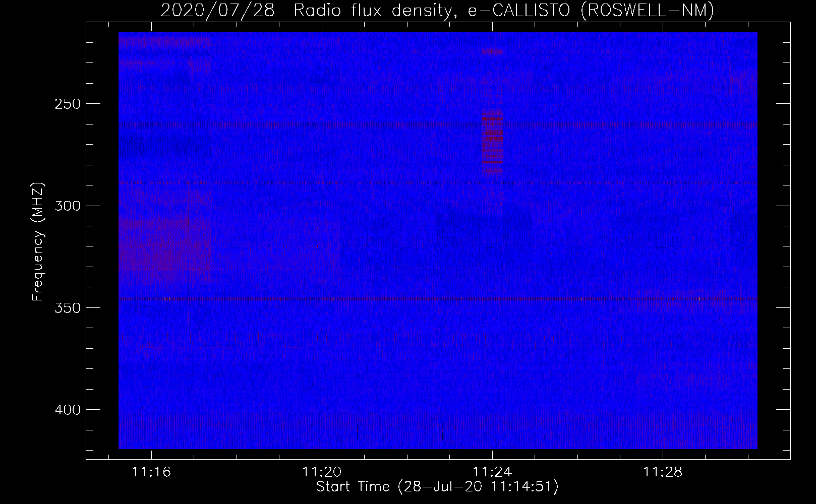
Task: Click the 11:16 time tick label
Action: [x=151, y=472]
